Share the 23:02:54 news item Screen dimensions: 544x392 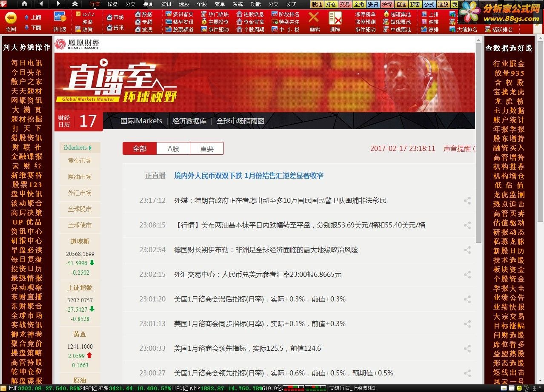coord(467,250)
